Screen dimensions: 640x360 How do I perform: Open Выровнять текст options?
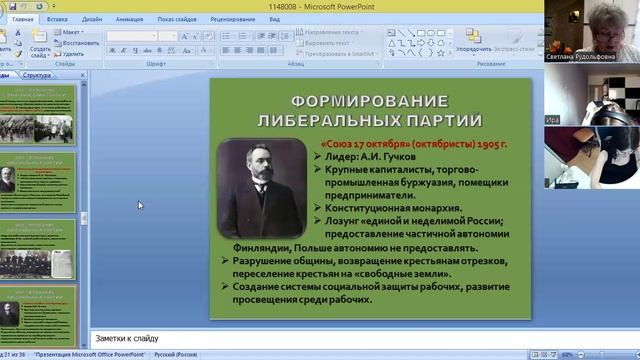pyautogui.click(x=325, y=43)
